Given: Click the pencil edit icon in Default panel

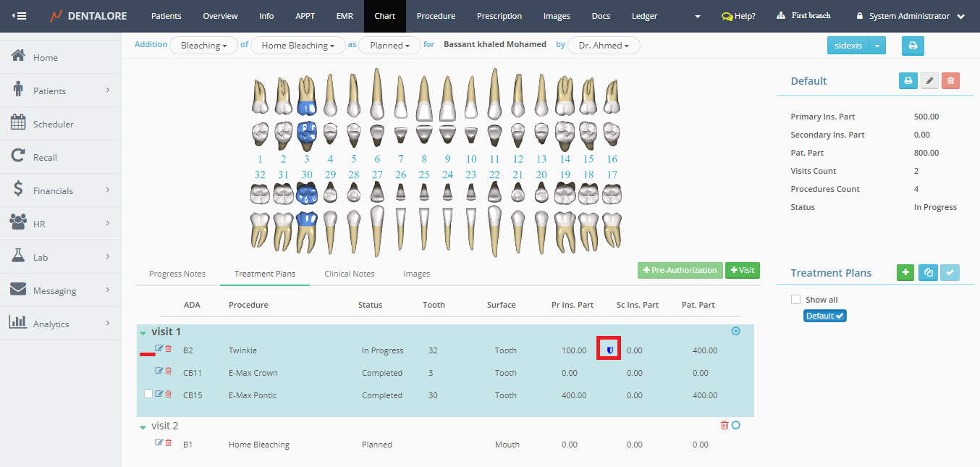Looking at the screenshot, I should (929, 81).
